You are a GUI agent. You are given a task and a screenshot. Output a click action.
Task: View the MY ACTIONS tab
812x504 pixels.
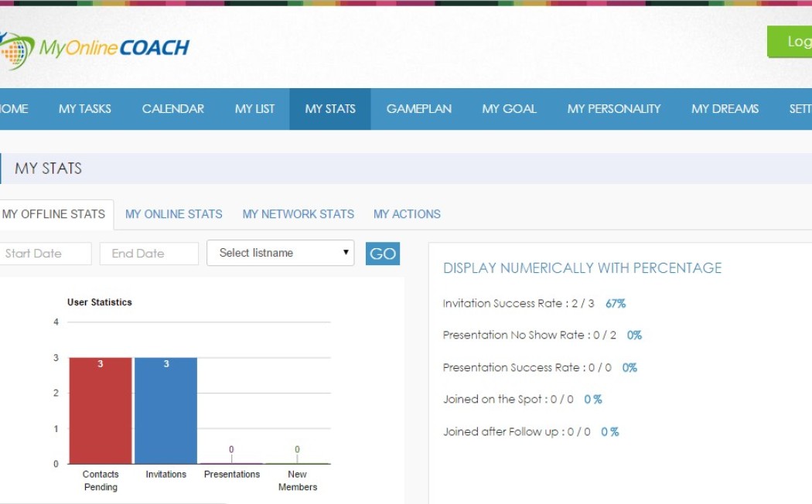407,214
